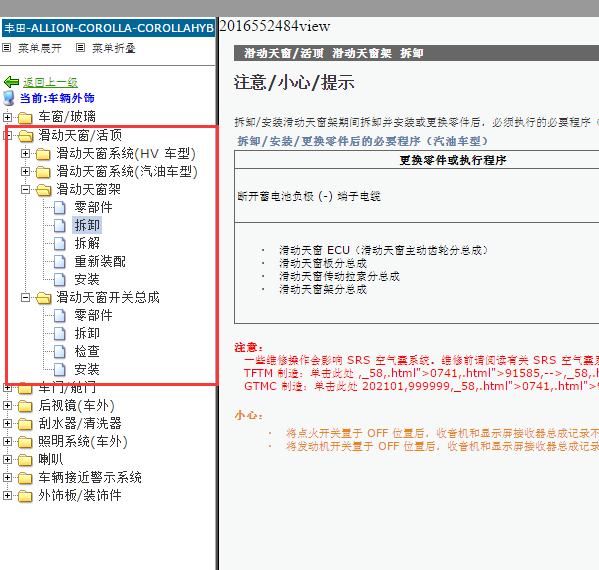Click the folder icon for 喇叭
The image size is (599, 570).
(25, 460)
